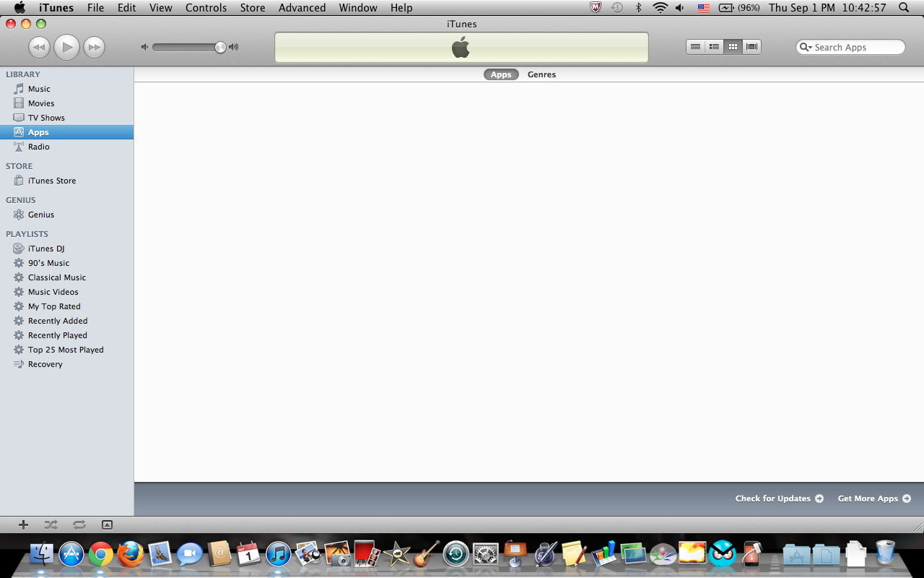Image resolution: width=924 pixels, height=578 pixels.
Task: Open the iTunes menu
Action: 56,8
